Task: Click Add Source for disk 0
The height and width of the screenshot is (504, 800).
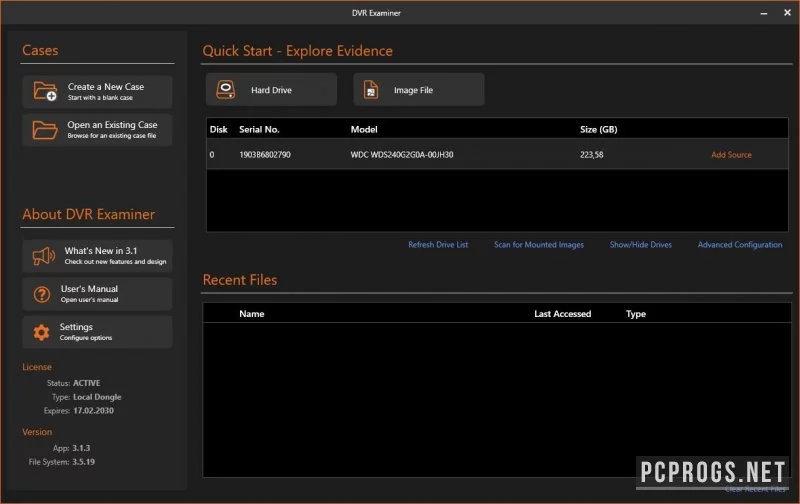Action: [731, 155]
